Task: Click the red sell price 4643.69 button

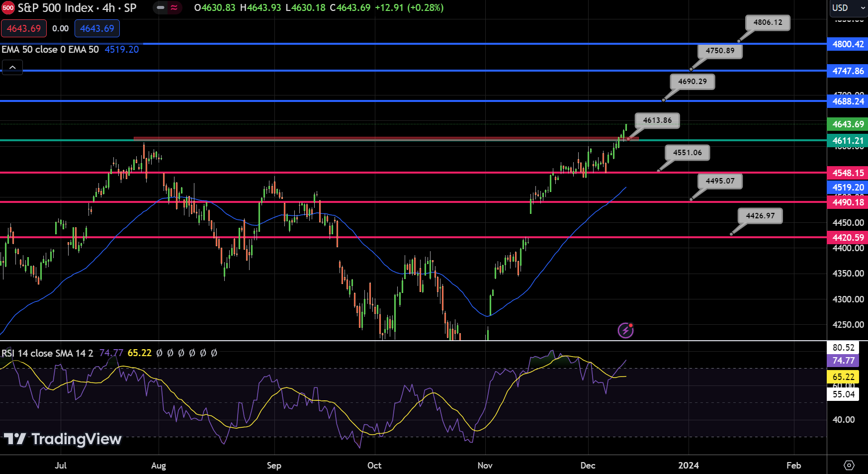Action: tap(24, 28)
